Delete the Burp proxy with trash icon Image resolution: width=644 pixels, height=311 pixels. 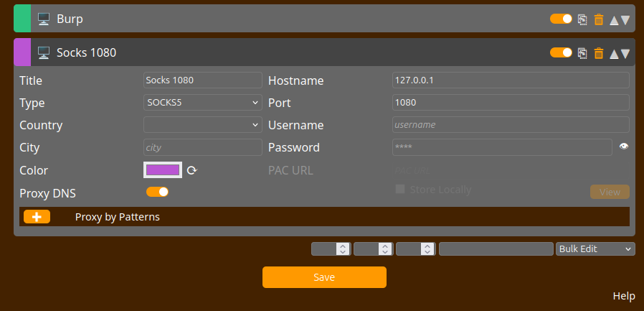click(599, 19)
